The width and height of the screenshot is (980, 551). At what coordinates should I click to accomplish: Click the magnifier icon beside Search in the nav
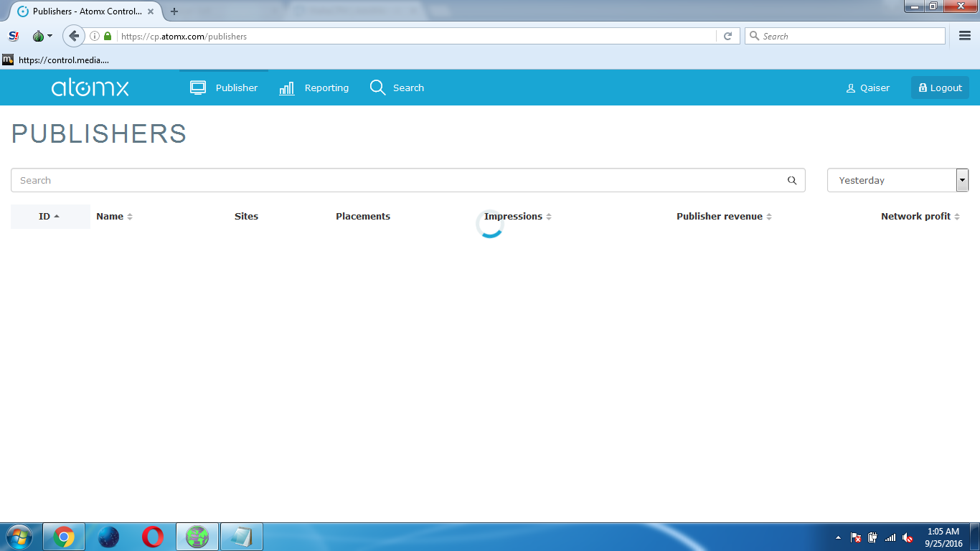click(377, 88)
